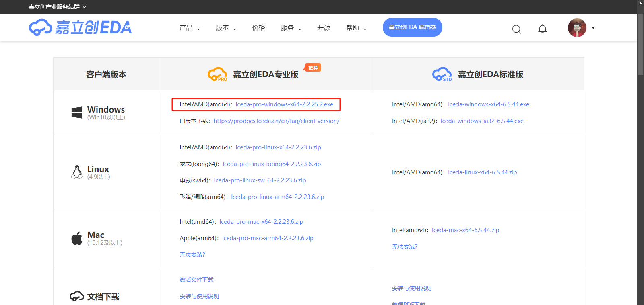
Task: Click the vertical page scrollbar thumb
Action: [x=640, y=44]
